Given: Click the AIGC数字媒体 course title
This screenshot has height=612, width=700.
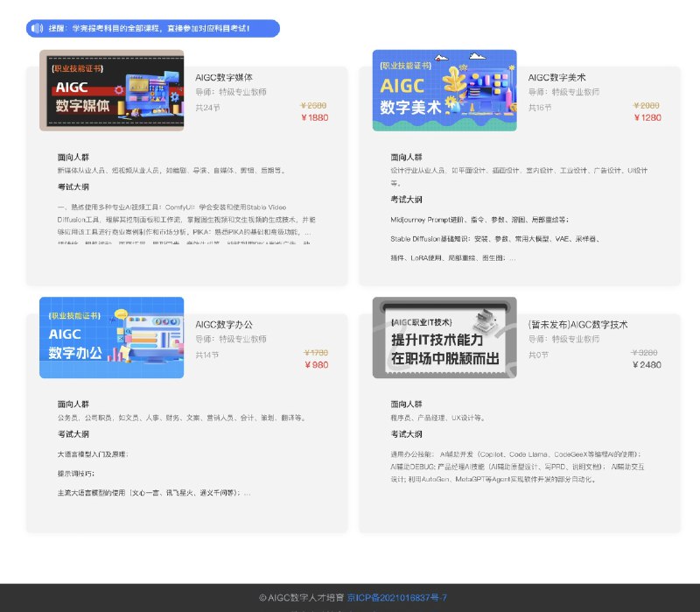Looking at the screenshot, I should coord(224,77).
